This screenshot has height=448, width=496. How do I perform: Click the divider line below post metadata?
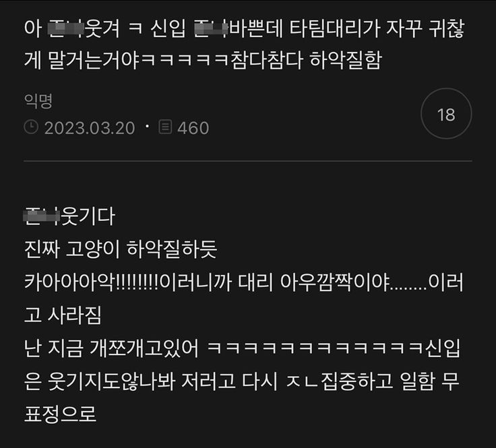pyautogui.click(x=248, y=161)
